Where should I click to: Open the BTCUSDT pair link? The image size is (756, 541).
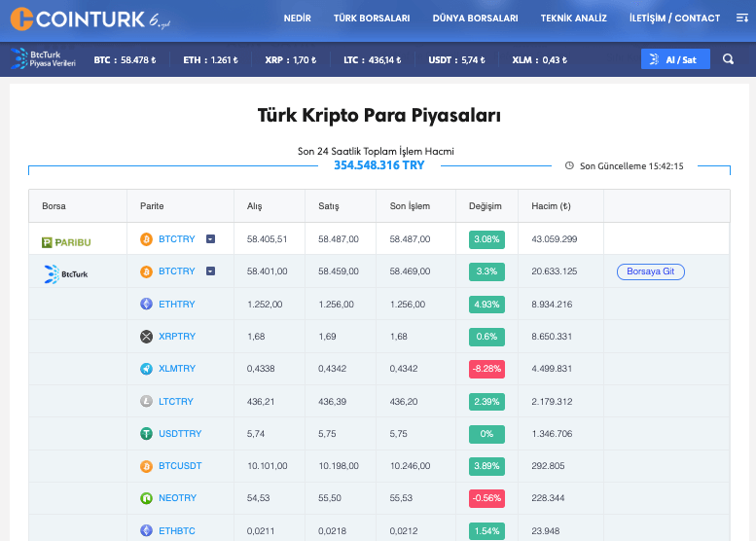[180, 466]
